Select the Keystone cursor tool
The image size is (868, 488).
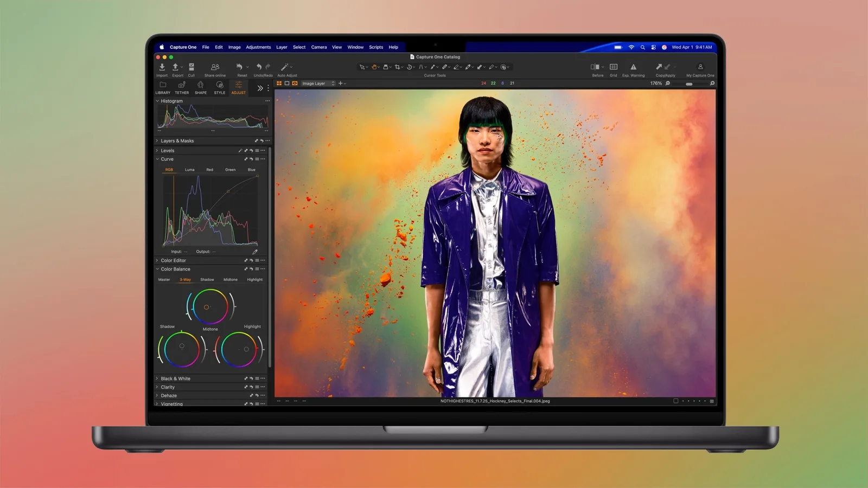420,67
